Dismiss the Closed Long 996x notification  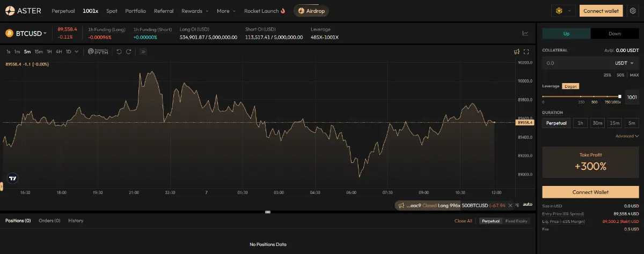(x=510, y=205)
